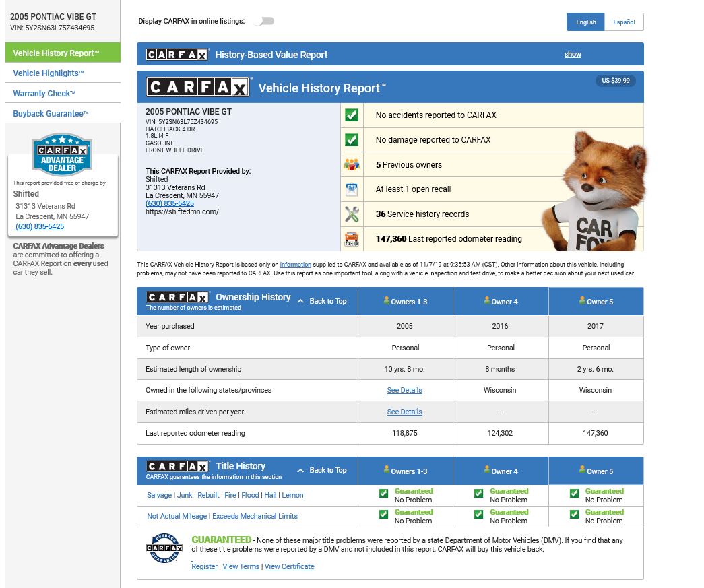704x588 pixels.
Task: Click owner icon next to Owner 5 in Ownership History
Action: pyautogui.click(x=582, y=300)
